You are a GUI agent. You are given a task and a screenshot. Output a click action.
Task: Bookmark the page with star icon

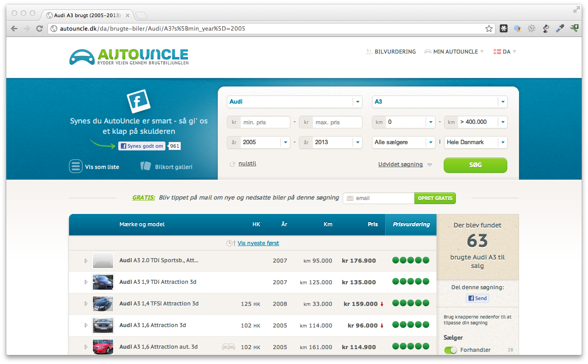[489, 28]
